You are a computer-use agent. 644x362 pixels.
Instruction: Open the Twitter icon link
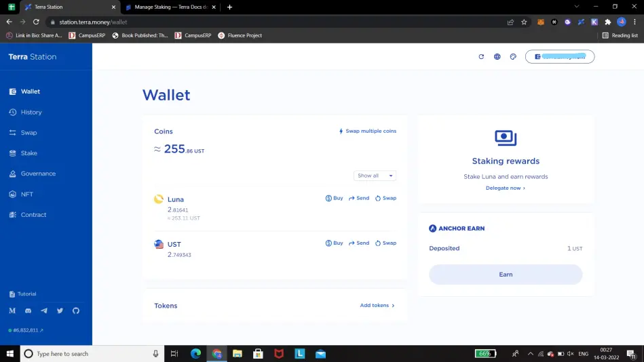(x=60, y=310)
